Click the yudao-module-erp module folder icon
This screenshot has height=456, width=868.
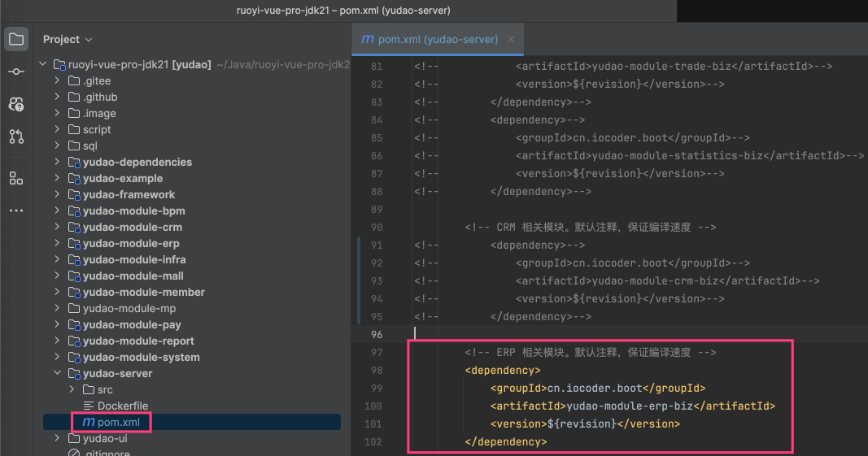coord(74,244)
